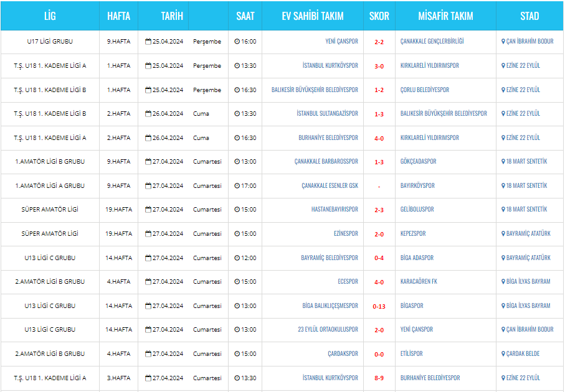This screenshot has height=392, width=565.
Task: Click the calendar icon in the EZİNESPOR row
Action: click(148, 233)
